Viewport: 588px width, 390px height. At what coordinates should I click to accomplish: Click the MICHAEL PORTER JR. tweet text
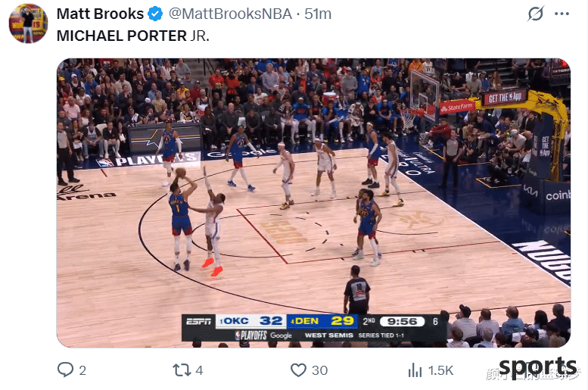132,36
